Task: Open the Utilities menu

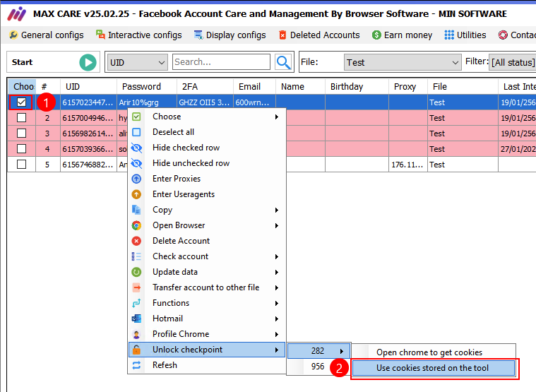Action: pos(465,35)
